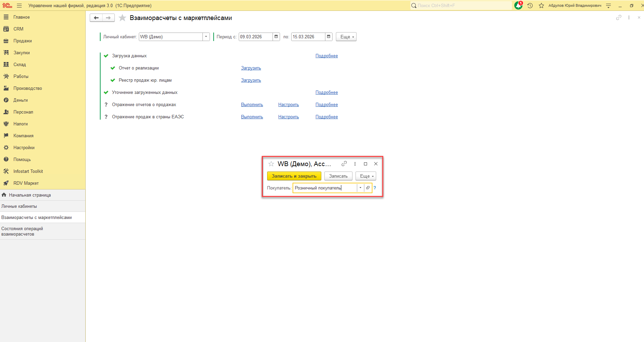This screenshot has width=644, height=342.
Task: Select Взаиморасчеты с маркетплейсами tab
Action: [43, 217]
